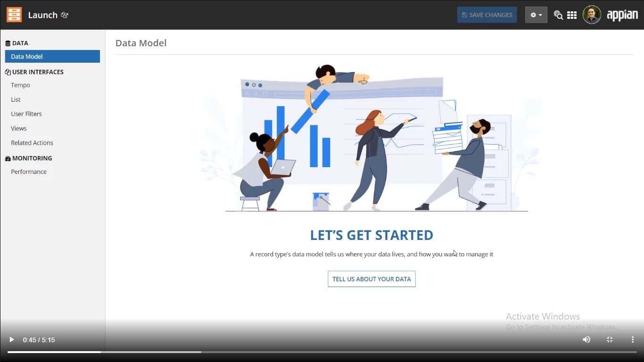Click the Data Model page heading
644x362 pixels.
tap(141, 43)
